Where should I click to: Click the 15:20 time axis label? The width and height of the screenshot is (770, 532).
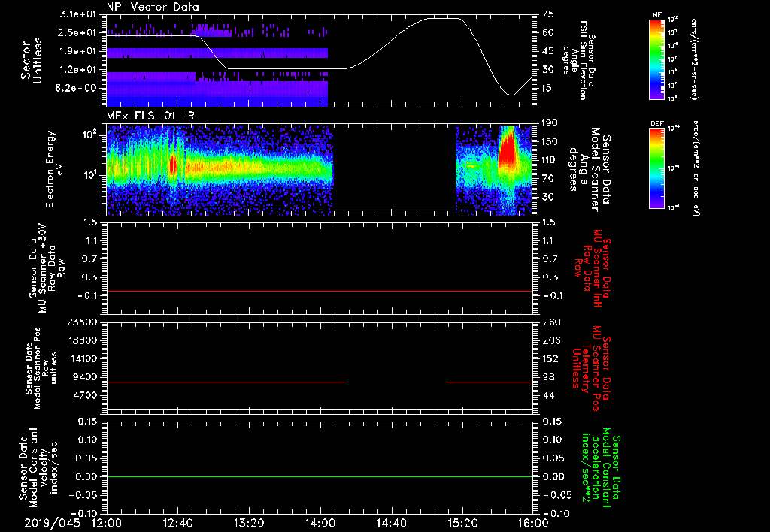[462, 523]
